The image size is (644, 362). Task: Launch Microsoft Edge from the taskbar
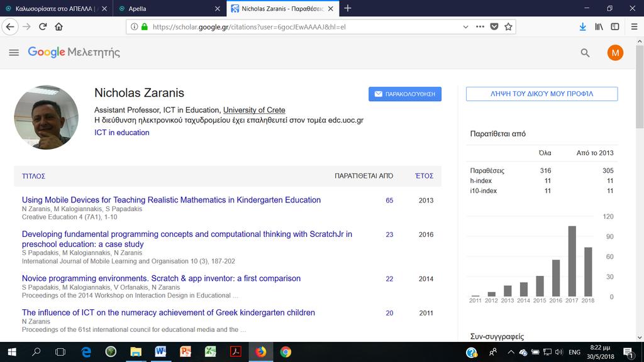pos(86,352)
